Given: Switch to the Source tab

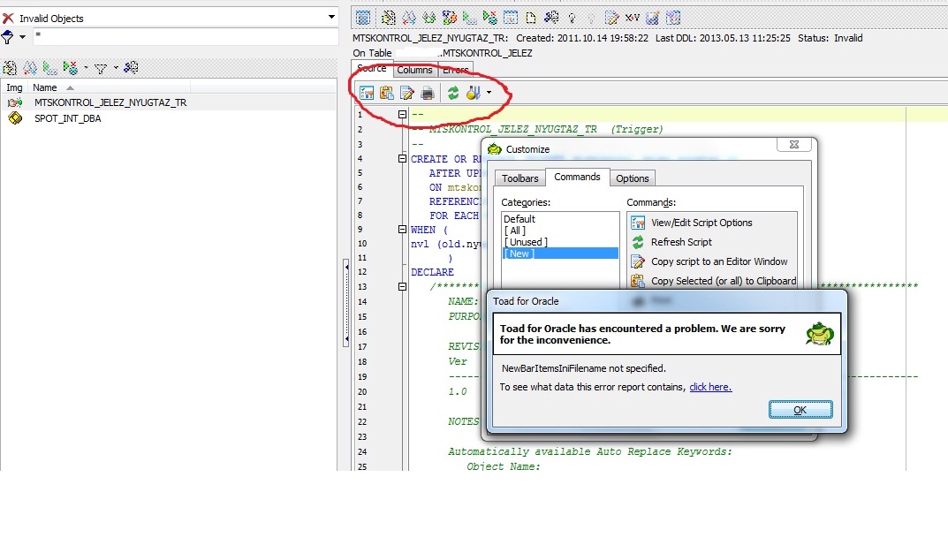Looking at the screenshot, I should 372,68.
